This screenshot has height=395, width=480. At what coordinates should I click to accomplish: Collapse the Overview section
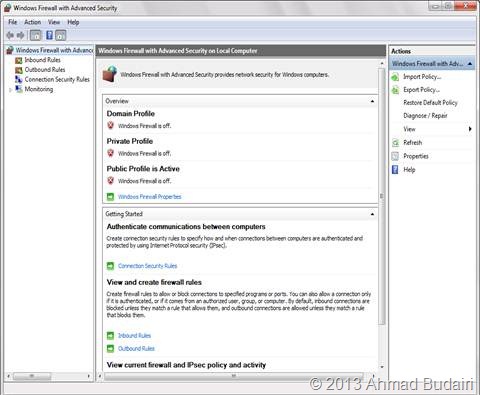click(x=372, y=101)
